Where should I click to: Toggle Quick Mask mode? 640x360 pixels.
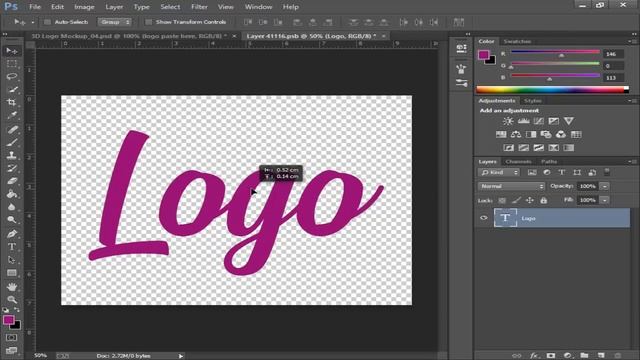click(11, 338)
